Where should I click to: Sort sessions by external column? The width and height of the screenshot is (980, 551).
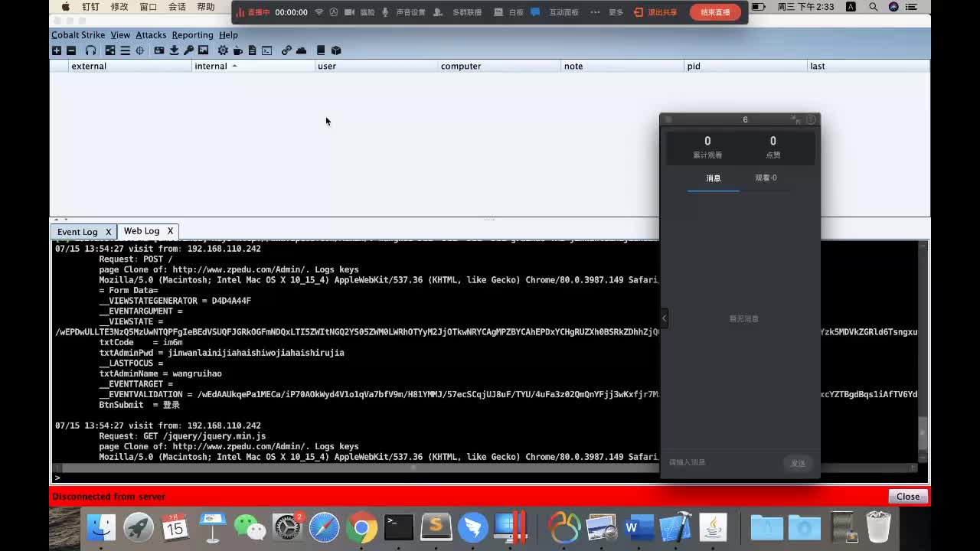[x=130, y=66]
